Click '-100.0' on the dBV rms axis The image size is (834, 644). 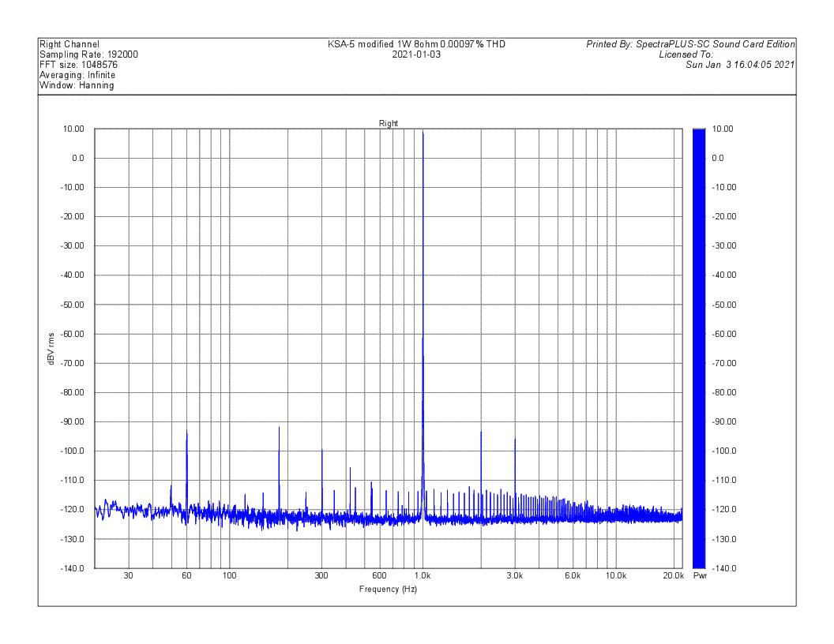[73, 451]
